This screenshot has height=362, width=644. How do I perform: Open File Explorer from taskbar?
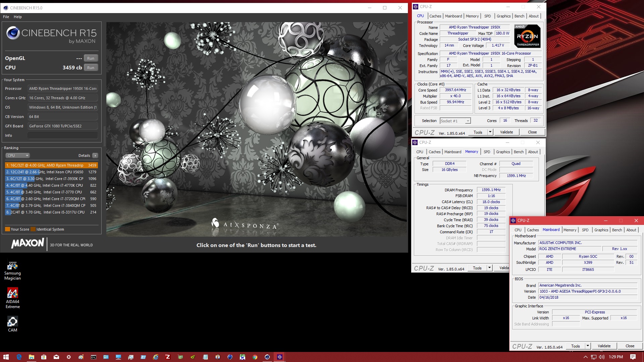(31, 357)
